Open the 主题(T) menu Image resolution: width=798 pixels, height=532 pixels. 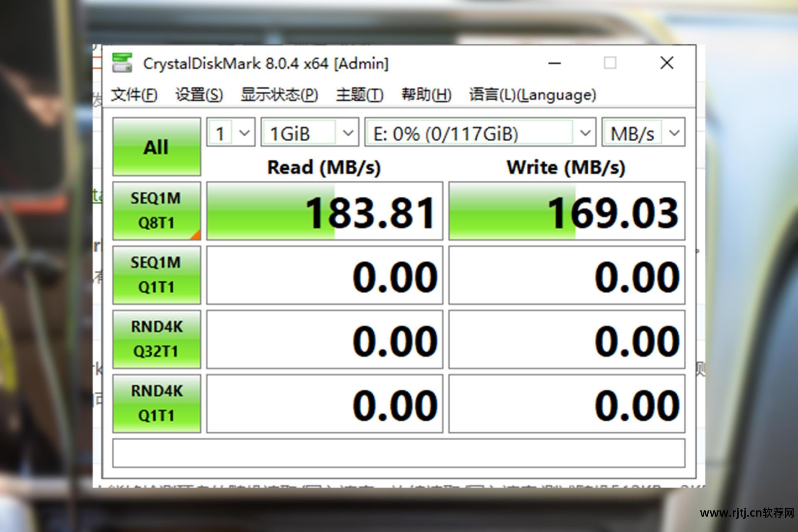[360, 95]
